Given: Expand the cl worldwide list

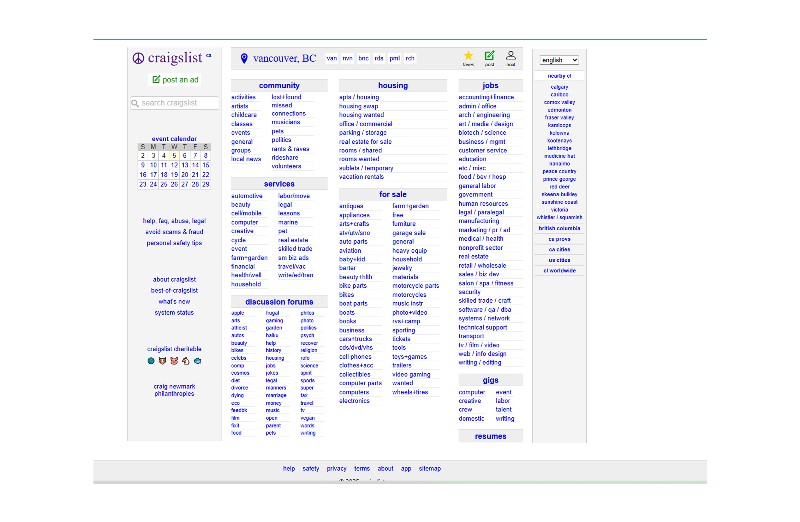Looking at the screenshot, I should click(559, 271).
